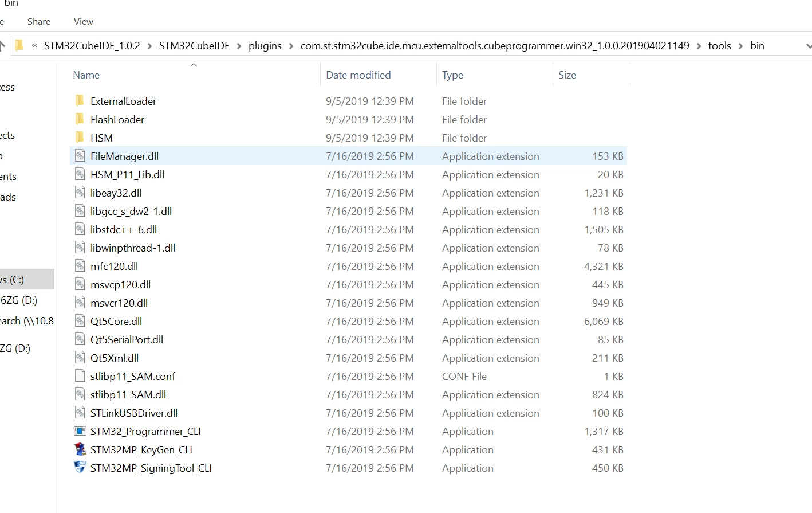
Task: Open the address bar history dropdown
Action: [809, 46]
